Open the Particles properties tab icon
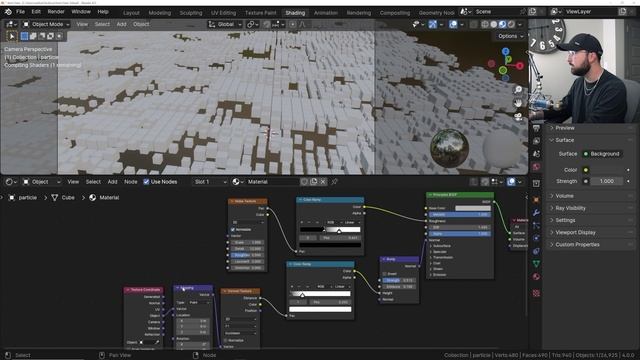 [x=536, y=225]
